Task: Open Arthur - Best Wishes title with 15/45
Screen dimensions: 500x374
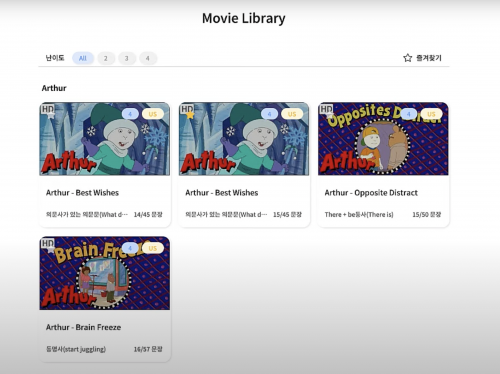Action: pyautogui.click(x=222, y=193)
